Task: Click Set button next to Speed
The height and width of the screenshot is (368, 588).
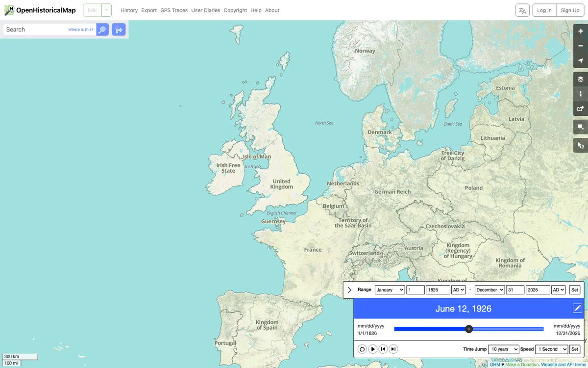Action: tap(574, 349)
